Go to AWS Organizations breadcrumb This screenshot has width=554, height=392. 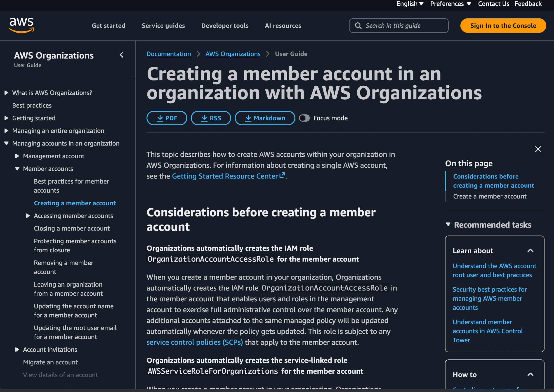(x=233, y=54)
